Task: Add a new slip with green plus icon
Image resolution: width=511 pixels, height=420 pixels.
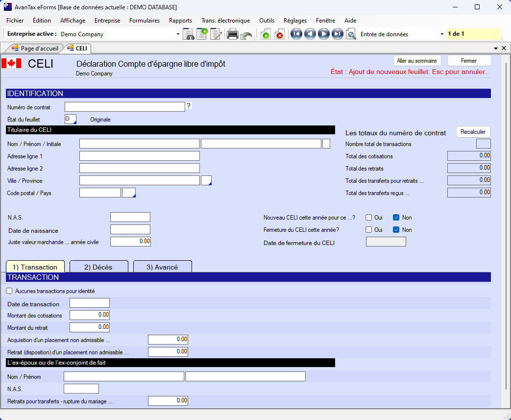Action: click(265, 34)
